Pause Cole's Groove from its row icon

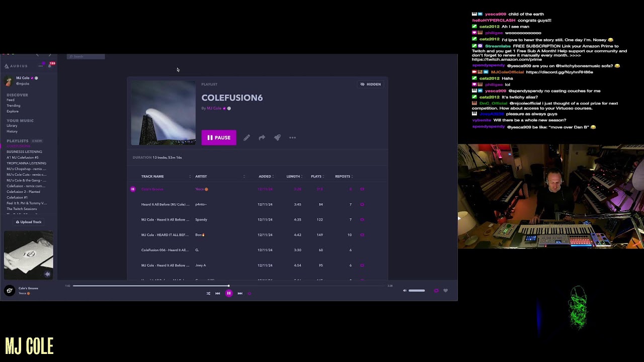click(133, 189)
